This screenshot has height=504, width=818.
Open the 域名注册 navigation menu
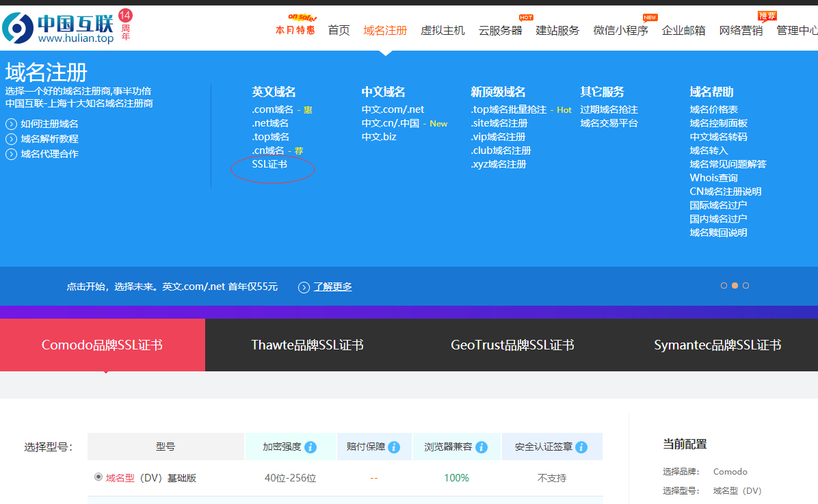click(x=385, y=30)
